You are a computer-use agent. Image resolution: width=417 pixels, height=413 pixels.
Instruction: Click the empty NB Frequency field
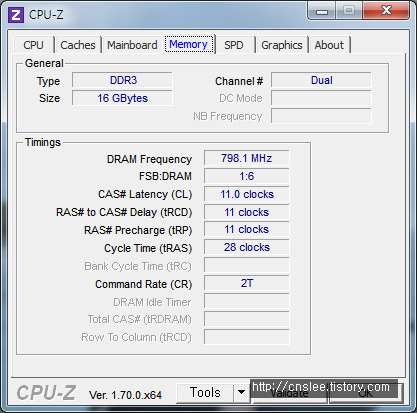(321, 116)
